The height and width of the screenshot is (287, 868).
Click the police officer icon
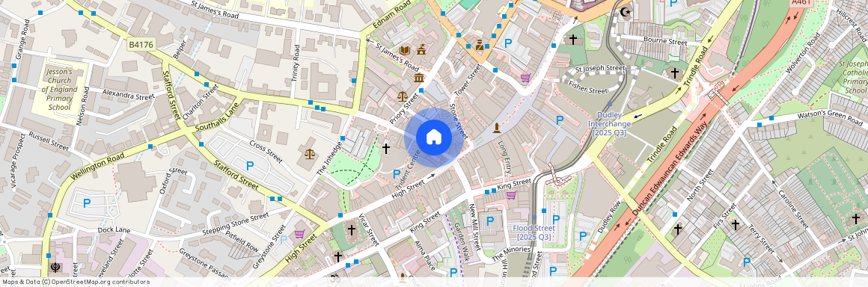coord(480,45)
